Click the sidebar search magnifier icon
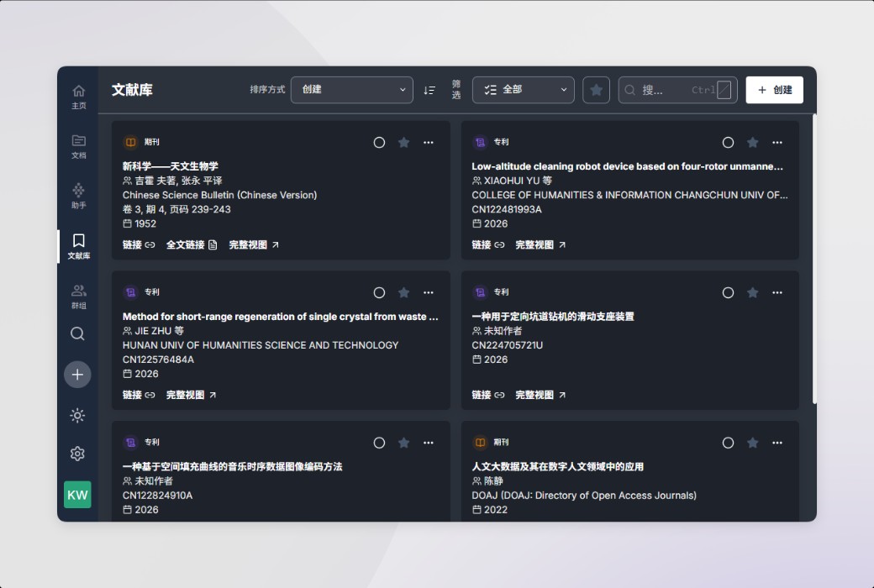The image size is (874, 588). (77, 333)
